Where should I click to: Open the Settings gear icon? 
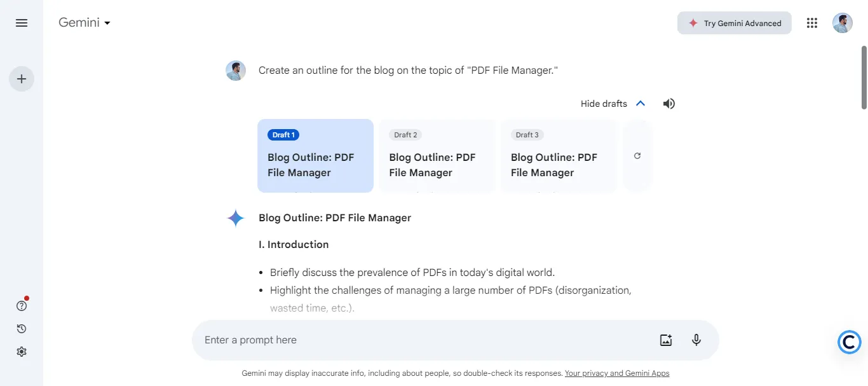(x=22, y=352)
